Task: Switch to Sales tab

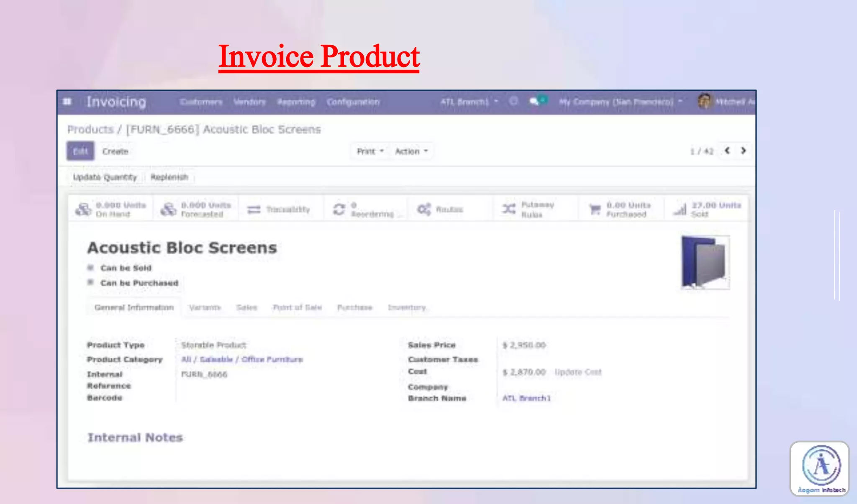Action: 246,307
